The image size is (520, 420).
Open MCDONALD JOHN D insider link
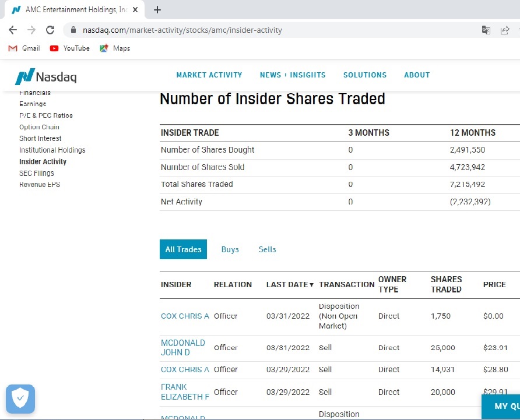pos(183,348)
